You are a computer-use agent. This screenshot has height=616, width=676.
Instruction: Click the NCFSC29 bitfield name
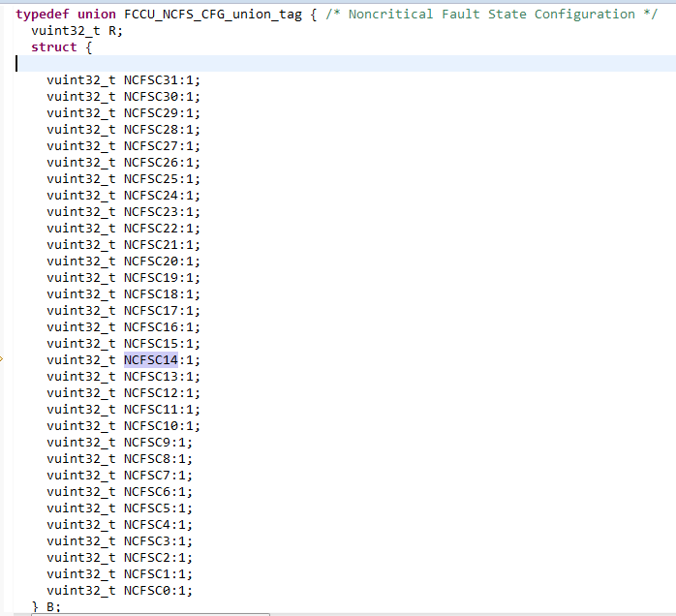pos(151,113)
